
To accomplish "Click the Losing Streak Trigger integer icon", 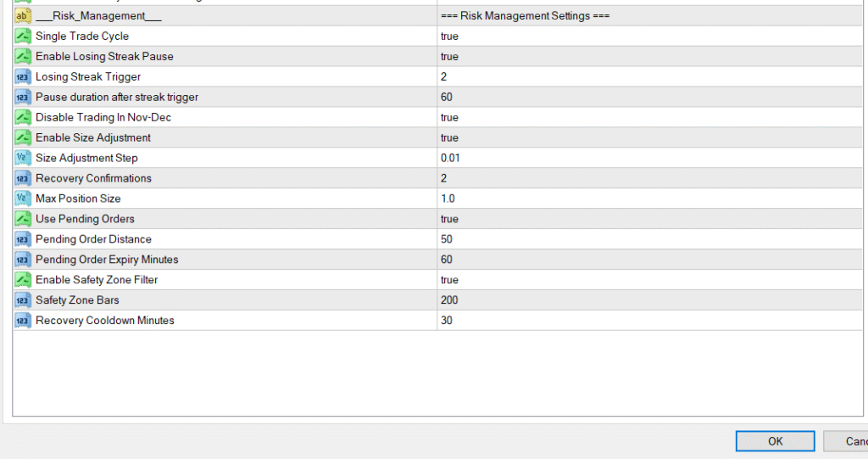I will 23,77.
